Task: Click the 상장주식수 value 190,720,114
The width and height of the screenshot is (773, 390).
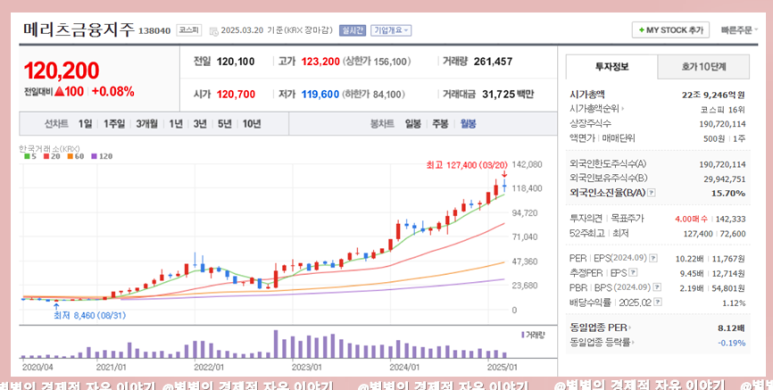Action: [722, 124]
